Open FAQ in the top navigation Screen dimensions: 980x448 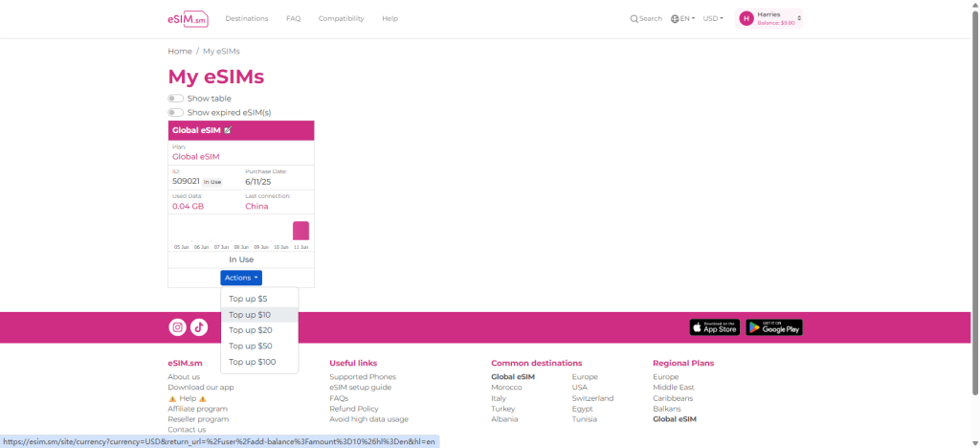click(294, 19)
